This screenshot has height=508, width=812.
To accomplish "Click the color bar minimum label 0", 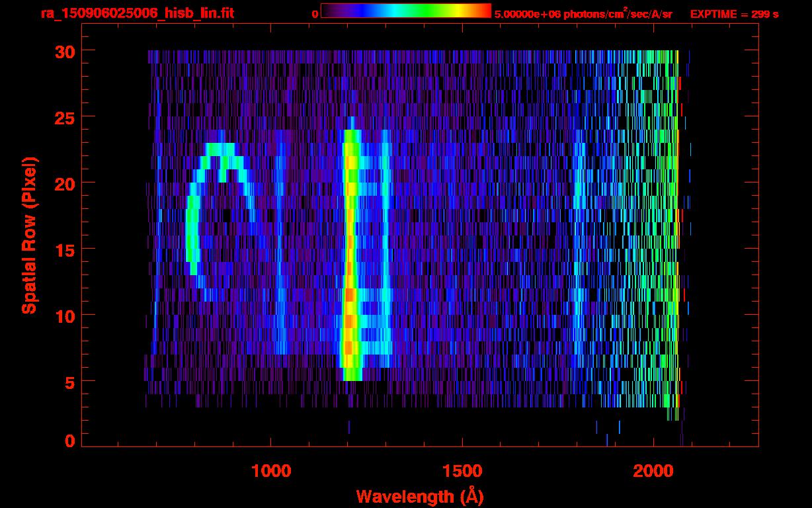I will point(315,14).
